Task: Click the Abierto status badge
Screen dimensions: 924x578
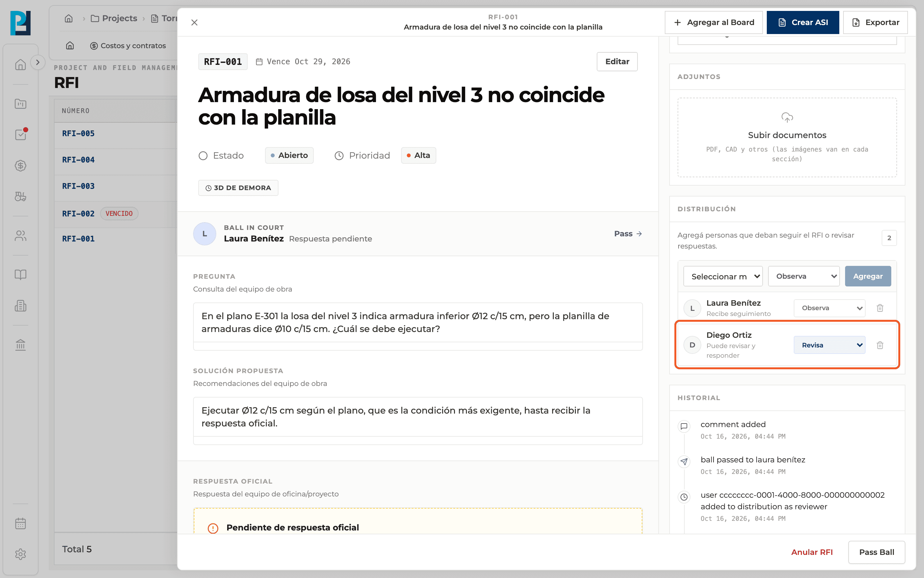Action: click(x=289, y=156)
